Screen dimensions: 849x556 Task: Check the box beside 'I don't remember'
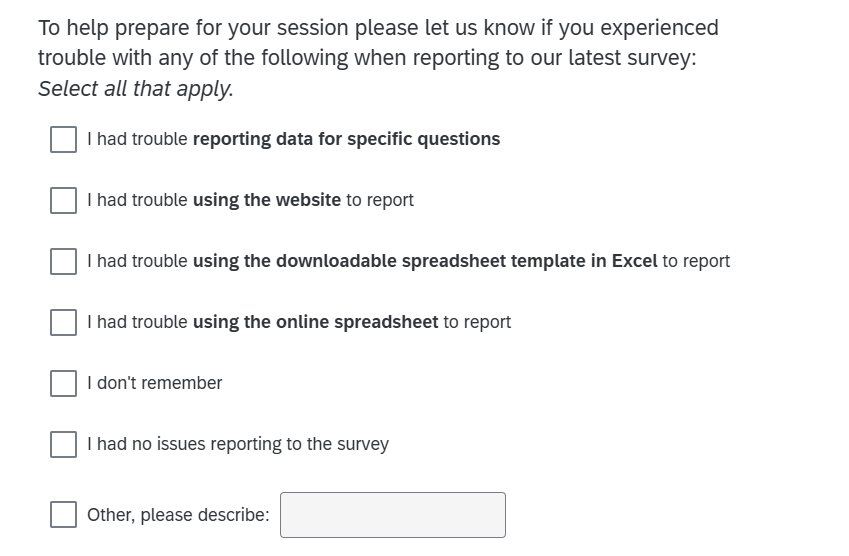pyautogui.click(x=64, y=383)
